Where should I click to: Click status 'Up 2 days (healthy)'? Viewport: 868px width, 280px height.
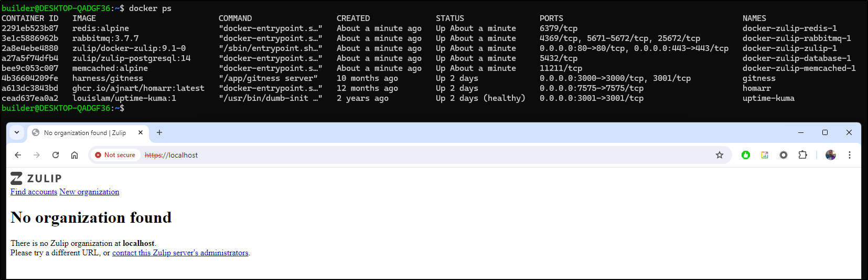pyautogui.click(x=480, y=98)
